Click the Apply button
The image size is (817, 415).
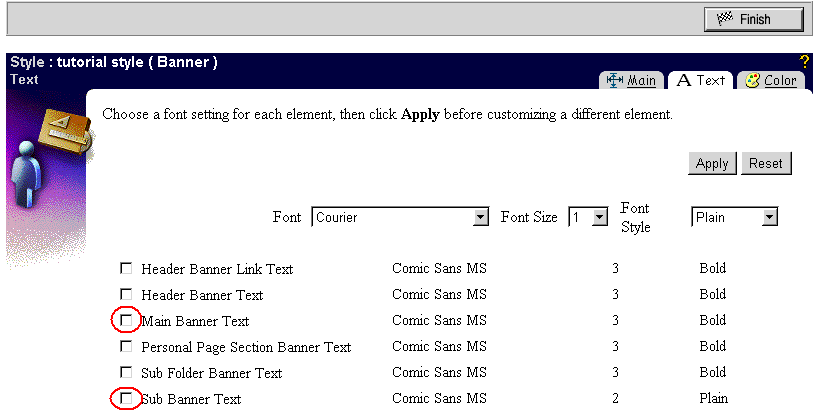pyautogui.click(x=712, y=163)
